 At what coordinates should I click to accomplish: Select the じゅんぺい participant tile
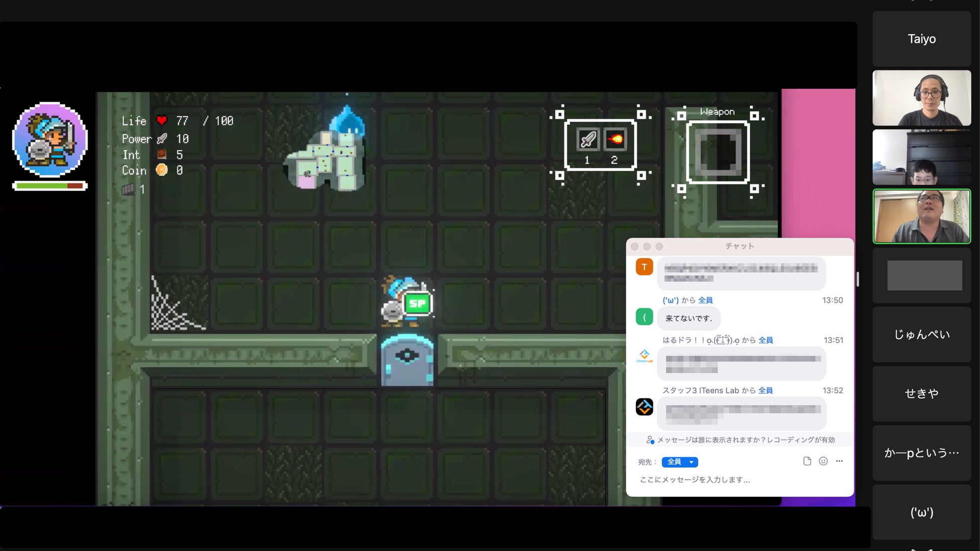[922, 335]
